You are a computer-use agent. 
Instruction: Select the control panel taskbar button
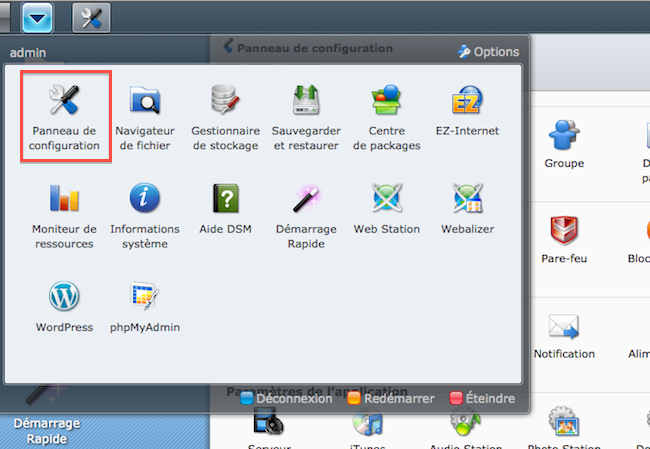91,17
